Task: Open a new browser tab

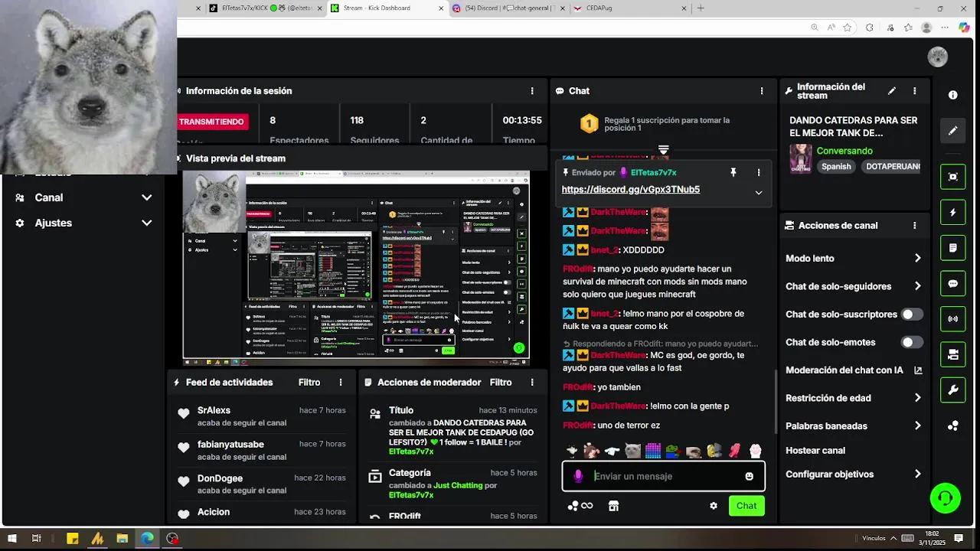Action: [x=701, y=8]
